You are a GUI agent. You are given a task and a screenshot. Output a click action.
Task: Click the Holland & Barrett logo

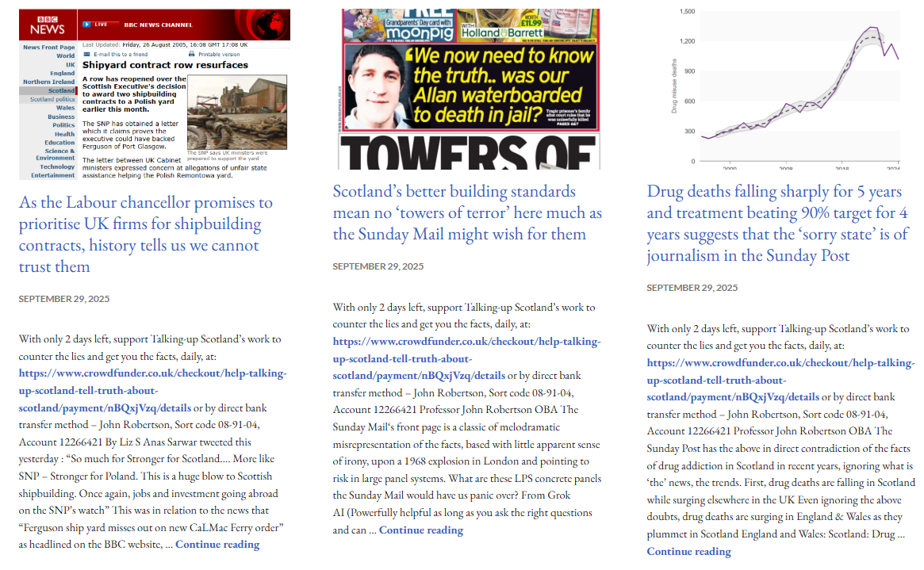[x=502, y=33]
